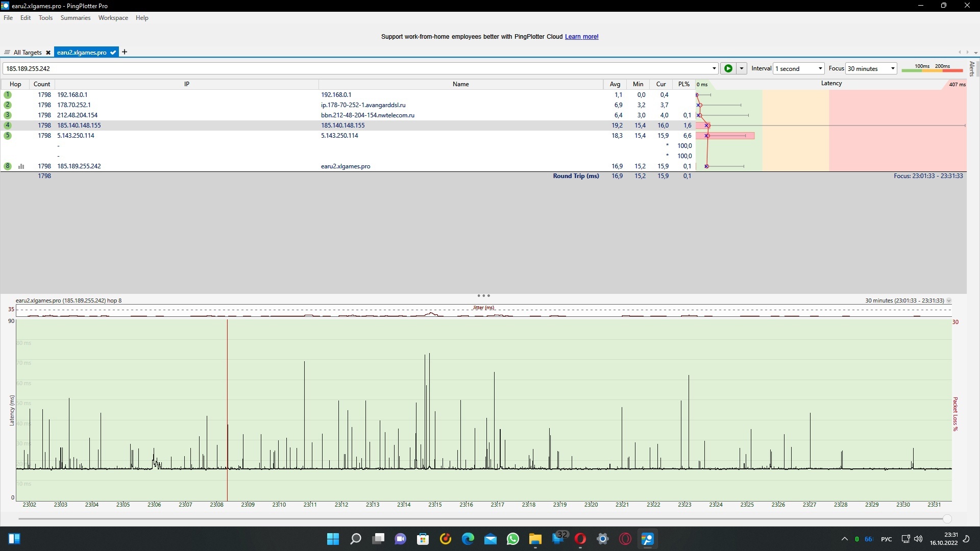Screen dimensions: 980x551
Task: Open File Explorer from taskbar
Action: (535, 539)
